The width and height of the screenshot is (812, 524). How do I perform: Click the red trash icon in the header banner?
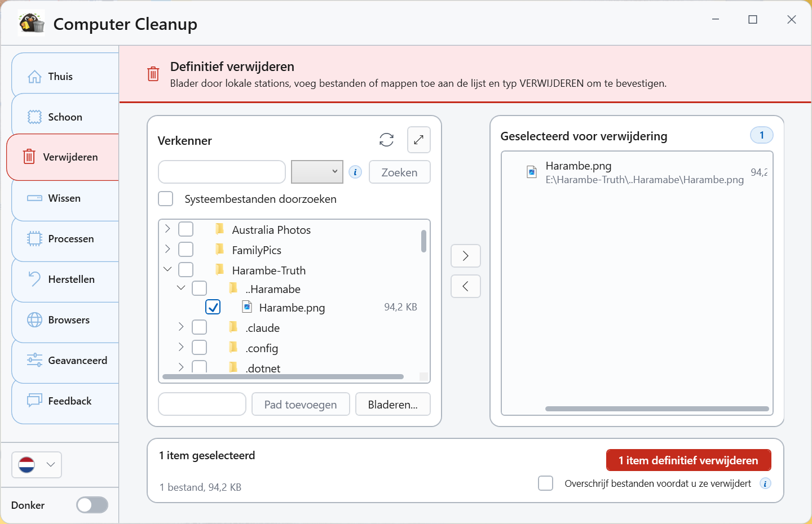coord(153,74)
